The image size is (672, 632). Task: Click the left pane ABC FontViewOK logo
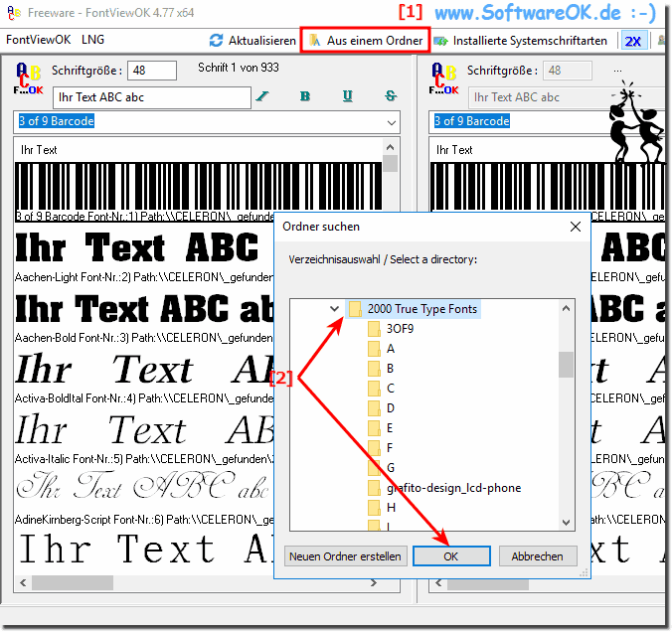[28, 79]
